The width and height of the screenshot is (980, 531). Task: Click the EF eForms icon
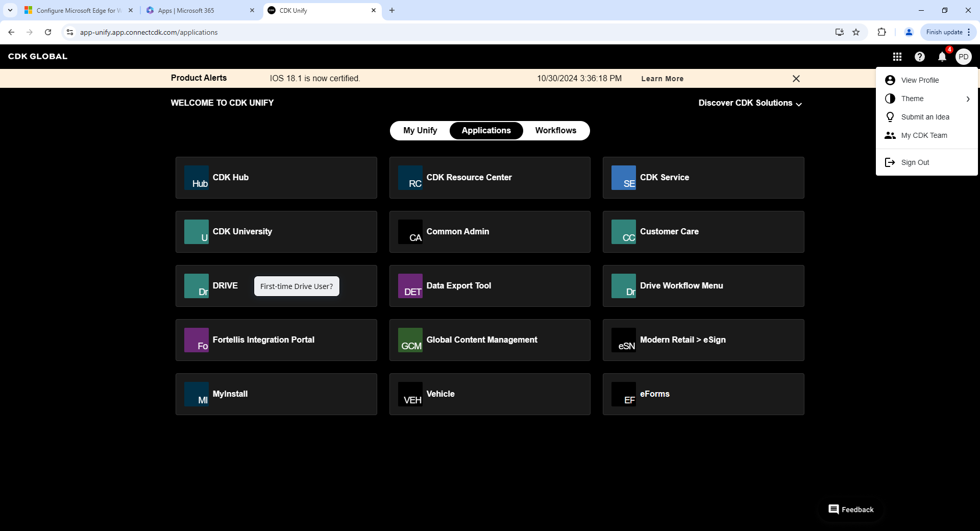click(x=624, y=394)
